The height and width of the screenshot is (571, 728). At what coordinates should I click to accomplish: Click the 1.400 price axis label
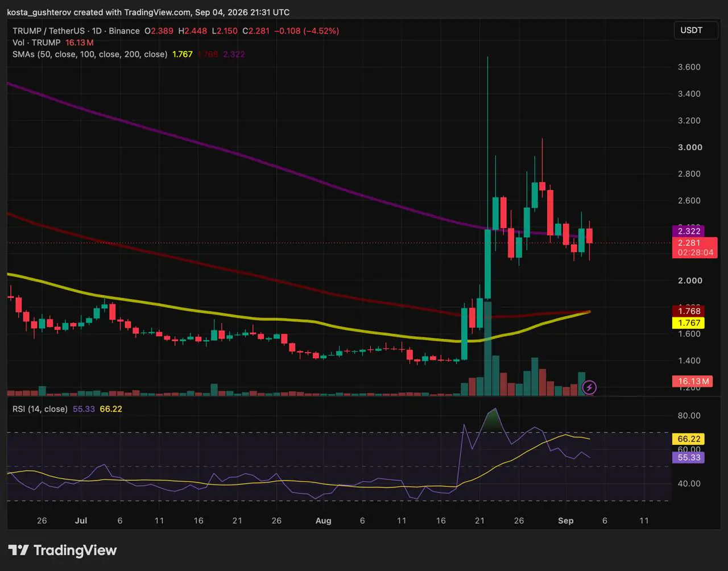pyautogui.click(x=689, y=361)
